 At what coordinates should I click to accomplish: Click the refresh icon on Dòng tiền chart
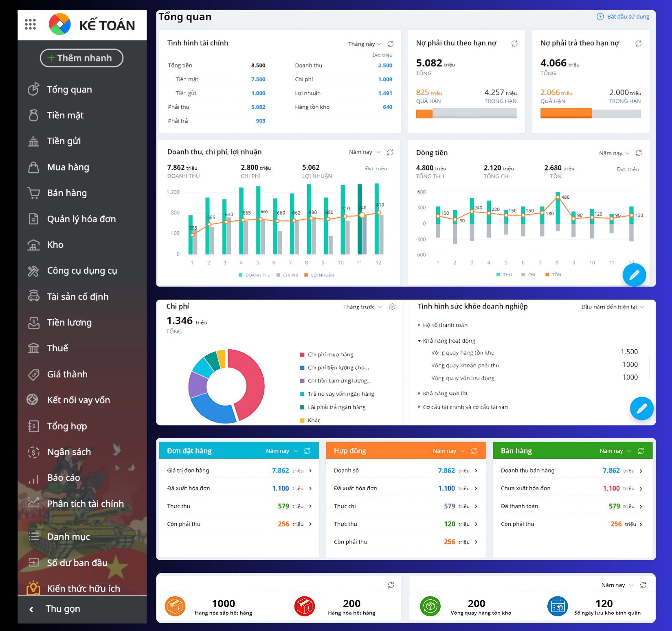[639, 153]
